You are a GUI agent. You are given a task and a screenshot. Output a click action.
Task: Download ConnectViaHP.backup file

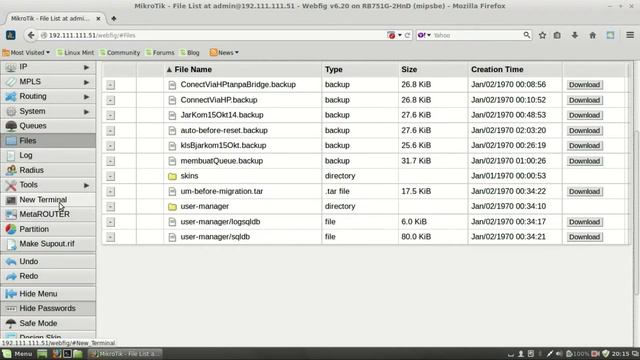pos(584,100)
